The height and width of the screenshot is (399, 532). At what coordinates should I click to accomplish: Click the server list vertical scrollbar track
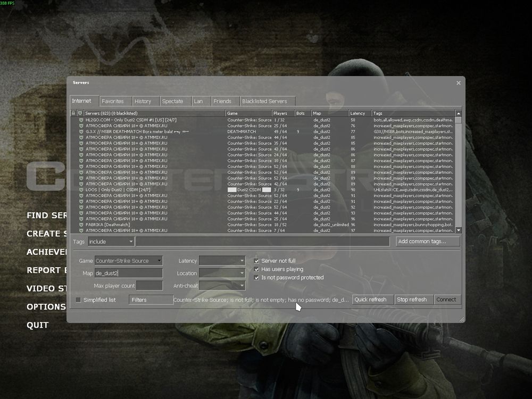pos(459,175)
